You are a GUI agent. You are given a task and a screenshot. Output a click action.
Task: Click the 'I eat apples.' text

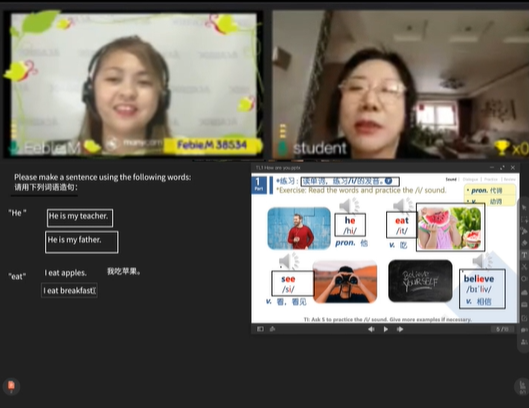pyautogui.click(x=65, y=273)
